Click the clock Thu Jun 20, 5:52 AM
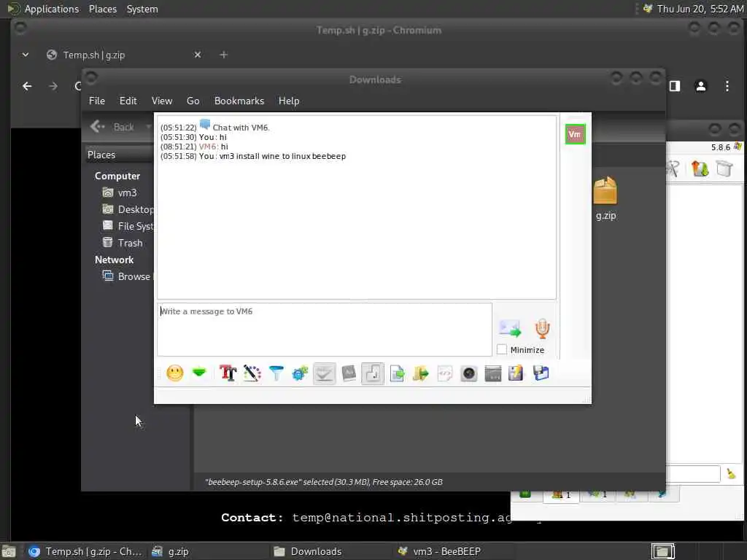 point(700,9)
